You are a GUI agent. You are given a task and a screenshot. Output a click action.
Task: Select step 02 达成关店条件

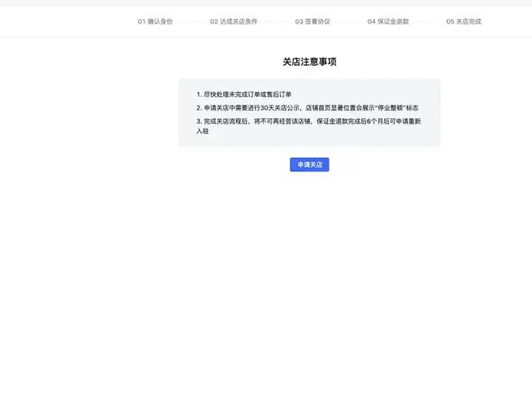(233, 21)
